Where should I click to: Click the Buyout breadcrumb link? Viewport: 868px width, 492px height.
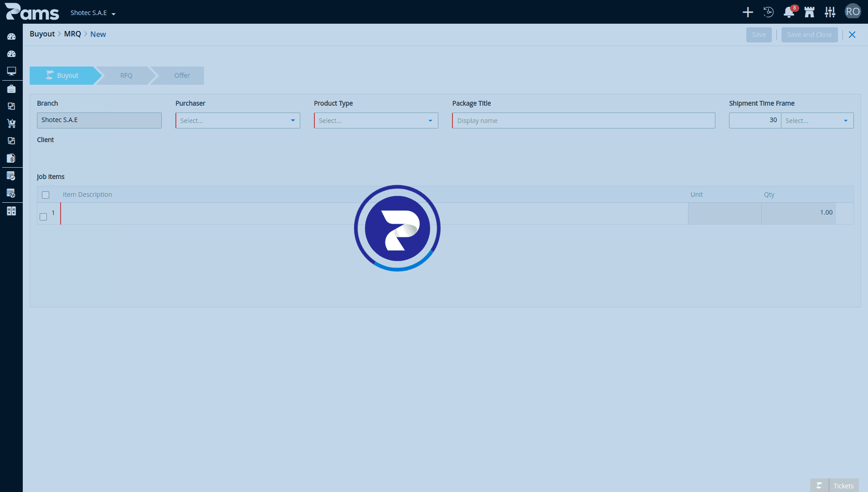click(42, 34)
